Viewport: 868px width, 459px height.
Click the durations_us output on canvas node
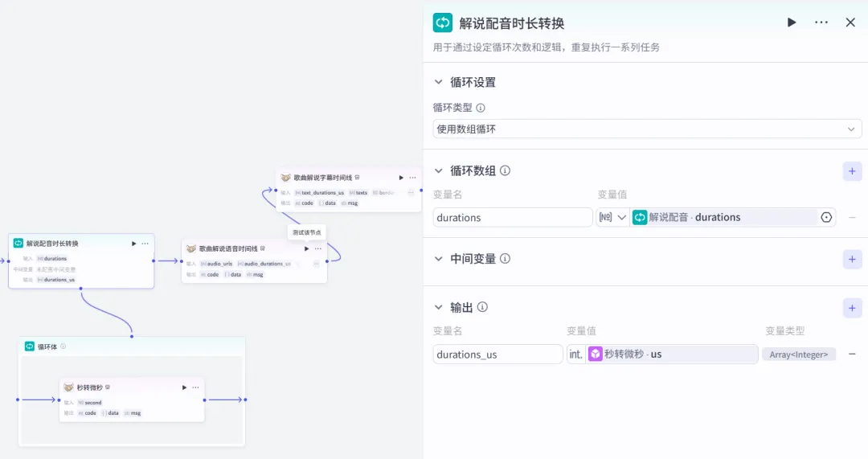tap(56, 280)
